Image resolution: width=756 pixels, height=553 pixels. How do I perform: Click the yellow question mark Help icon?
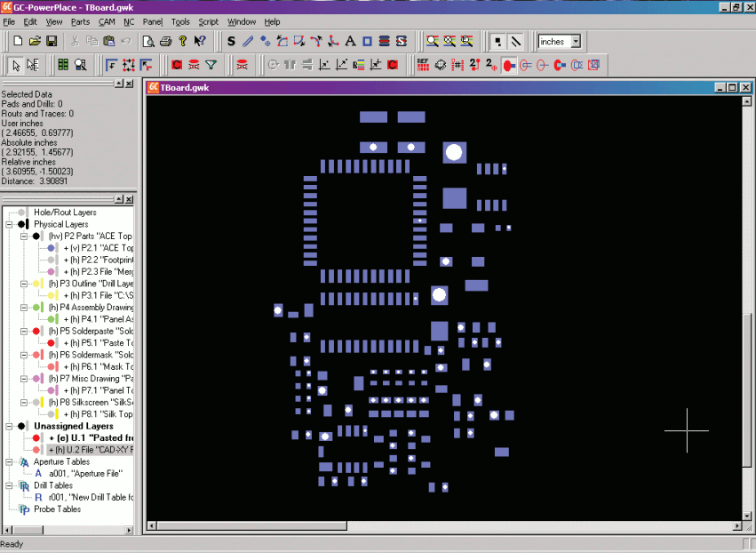(x=183, y=41)
